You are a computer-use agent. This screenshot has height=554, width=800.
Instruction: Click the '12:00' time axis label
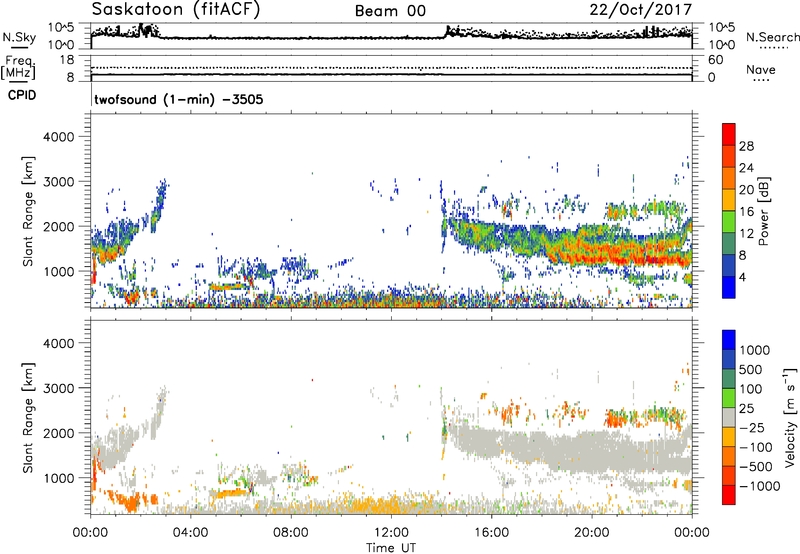click(x=391, y=533)
